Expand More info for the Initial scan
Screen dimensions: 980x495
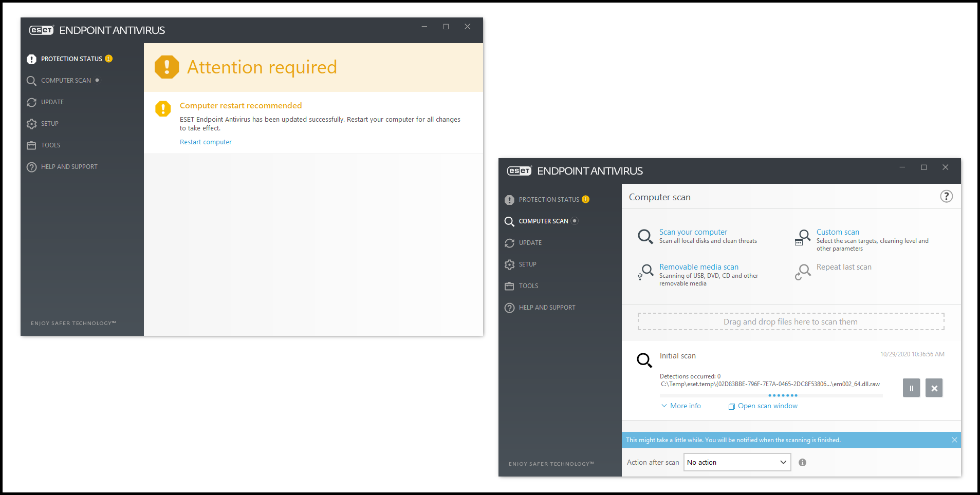click(681, 406)
